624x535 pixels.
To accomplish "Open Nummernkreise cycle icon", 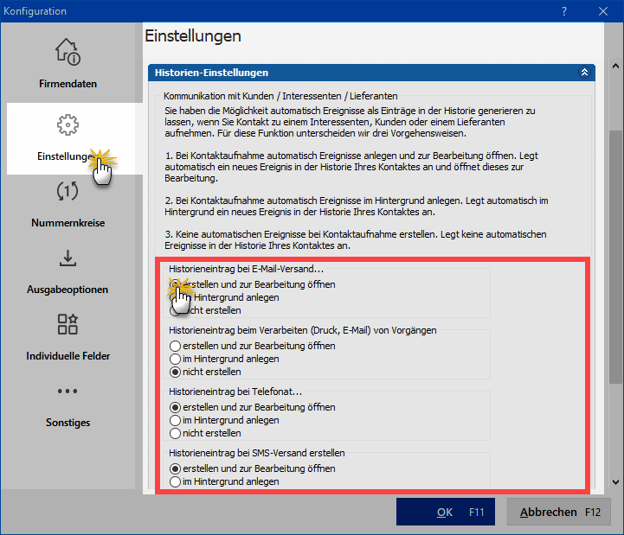I will pos(68,191).
